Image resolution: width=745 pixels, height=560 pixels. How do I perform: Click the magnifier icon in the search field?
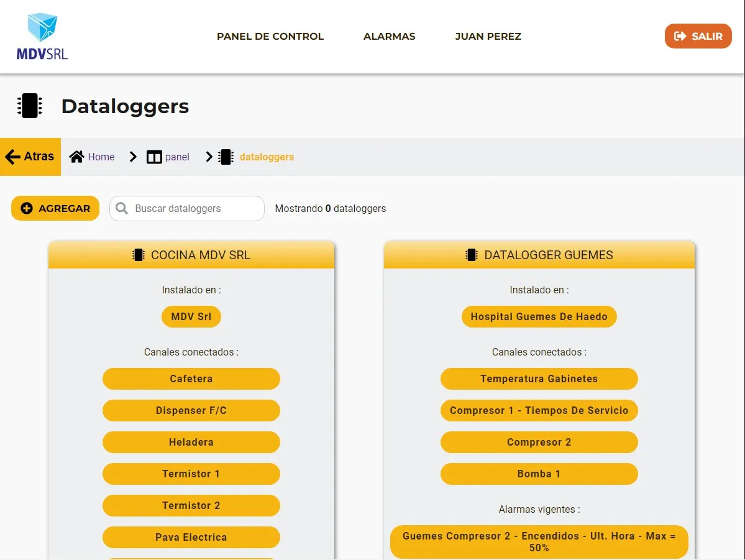[x=122, y=208]
